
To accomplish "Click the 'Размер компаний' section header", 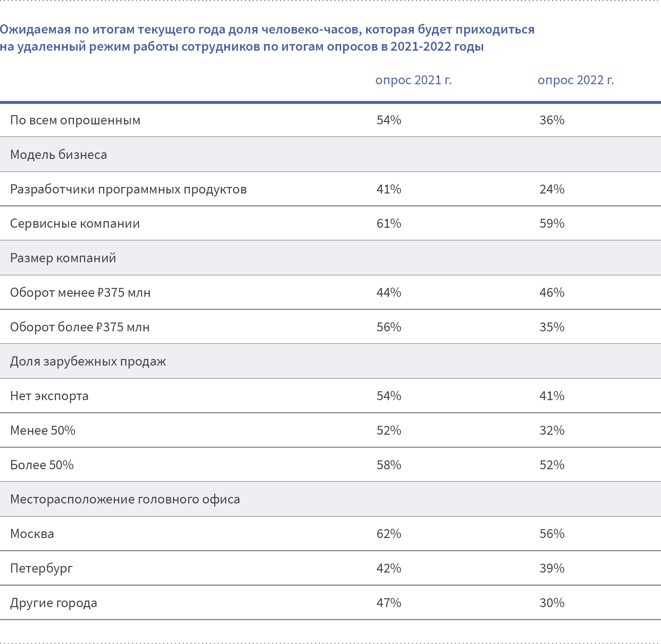I will [63, 258].
